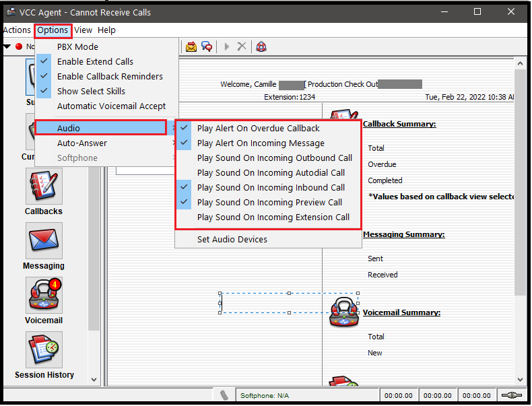532x406 pixels.
Task: Click the audio plug status bar icon
Action: coord(512,395)
